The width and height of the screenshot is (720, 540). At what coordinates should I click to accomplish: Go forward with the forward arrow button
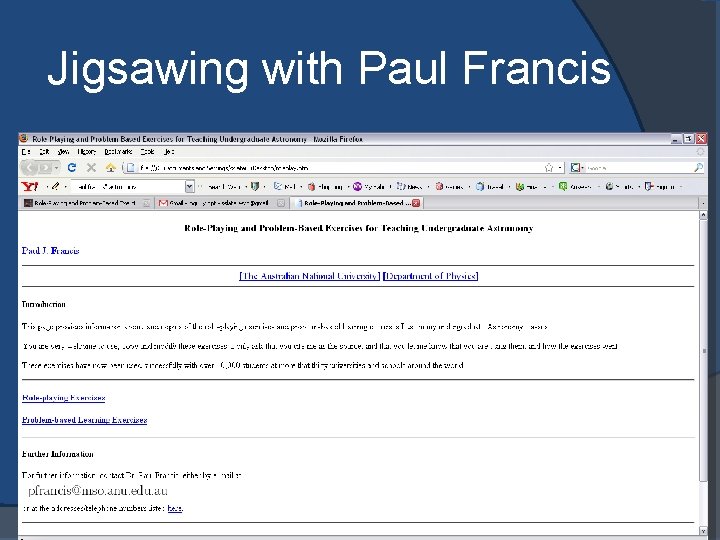pos(45,168)
